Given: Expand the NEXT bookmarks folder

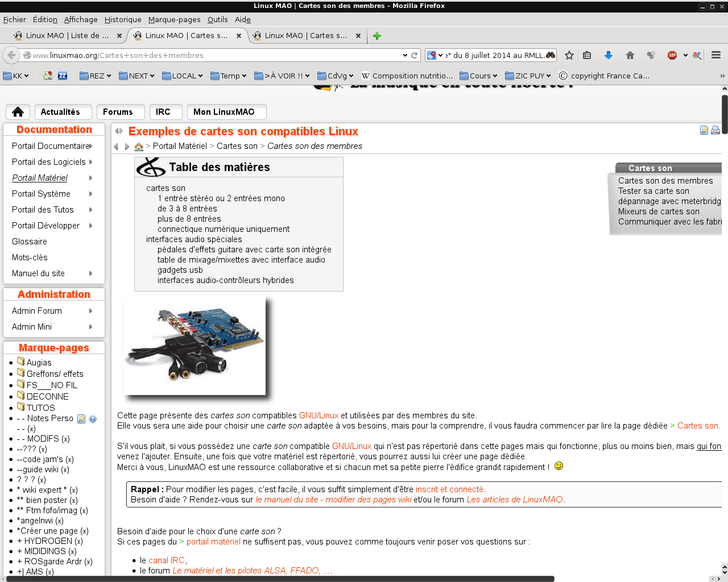Looking at the screenshot, I should coord(136,76).
